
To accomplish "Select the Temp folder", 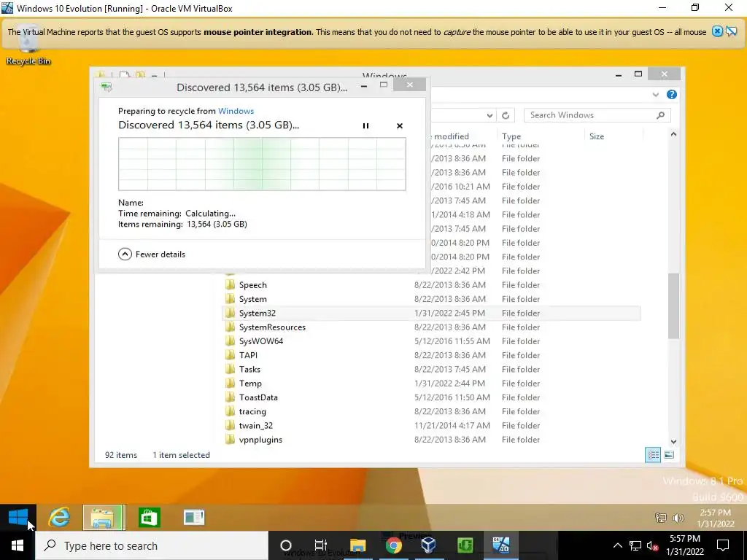I will click(250, 384).
